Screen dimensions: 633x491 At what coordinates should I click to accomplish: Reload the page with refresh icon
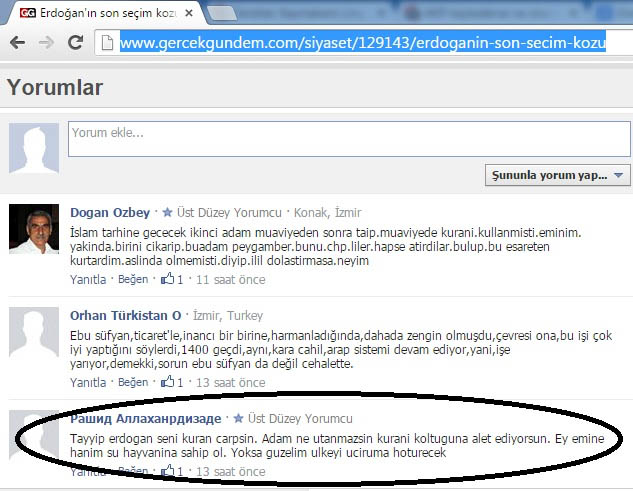point(75,43)
